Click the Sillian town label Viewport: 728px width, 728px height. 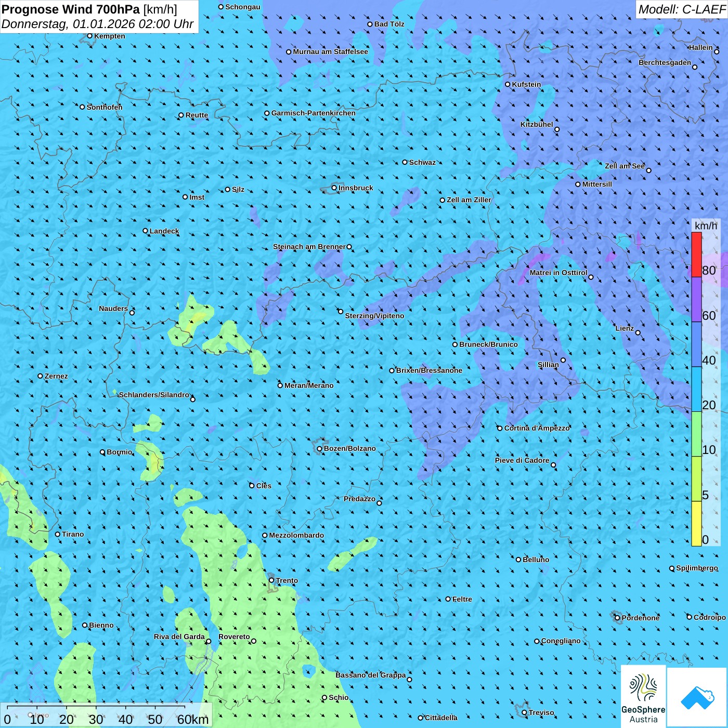click(548, 365)
